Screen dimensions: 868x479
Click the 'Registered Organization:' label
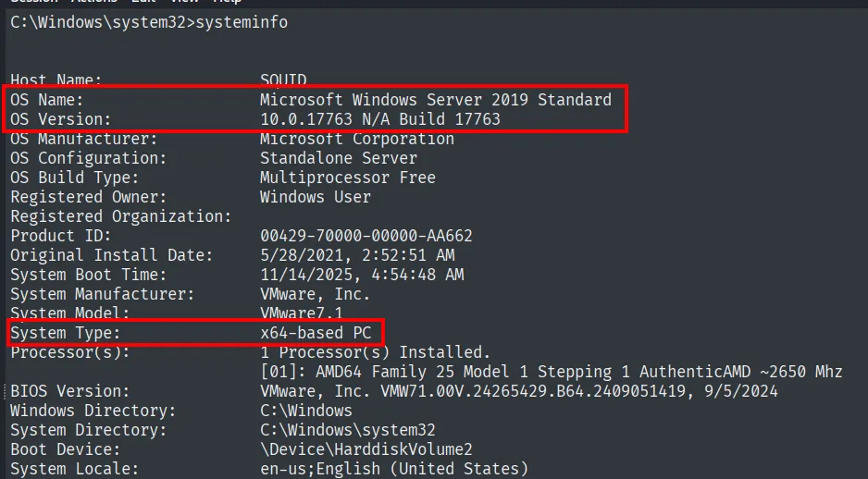click(x=121, y=216)
